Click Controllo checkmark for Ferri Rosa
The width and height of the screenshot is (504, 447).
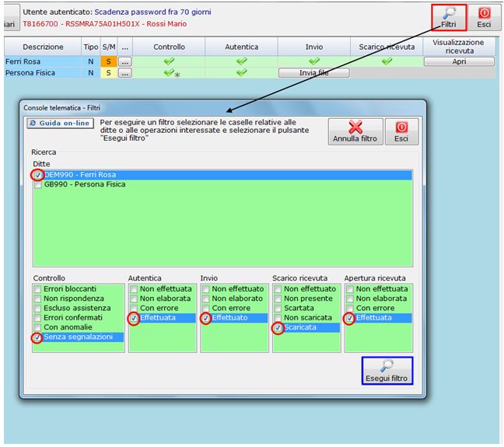169,61
